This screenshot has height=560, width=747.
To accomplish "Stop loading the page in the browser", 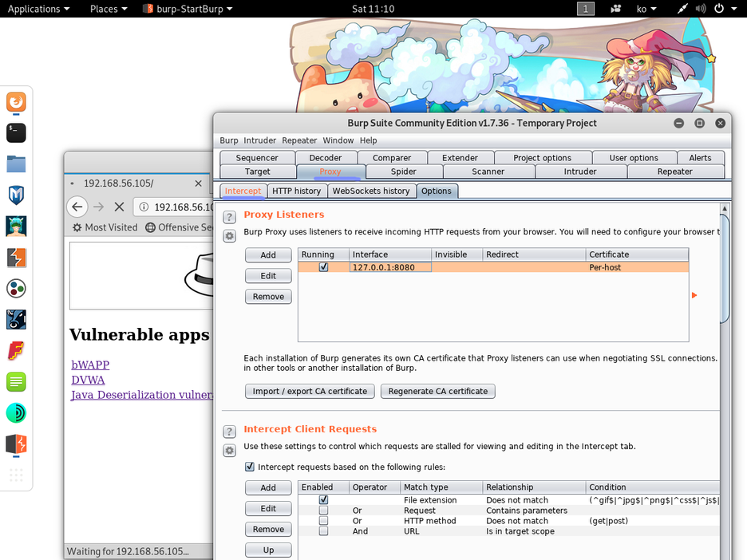I will 119,207.
